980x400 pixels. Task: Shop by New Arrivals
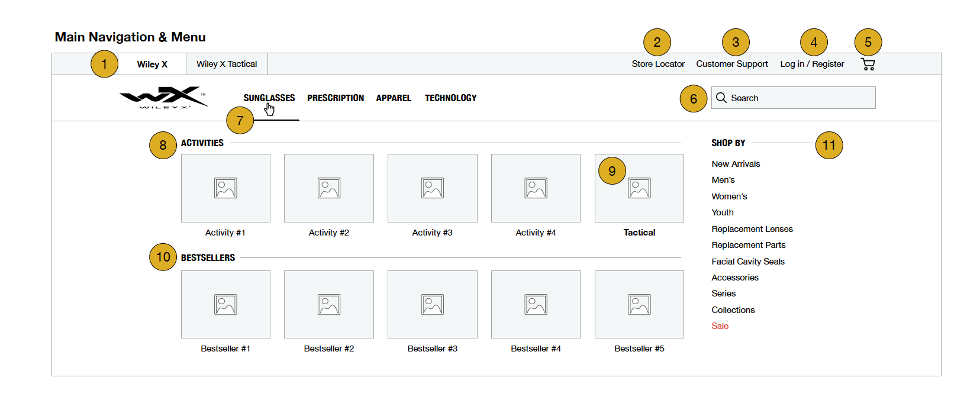coord(736,164)
